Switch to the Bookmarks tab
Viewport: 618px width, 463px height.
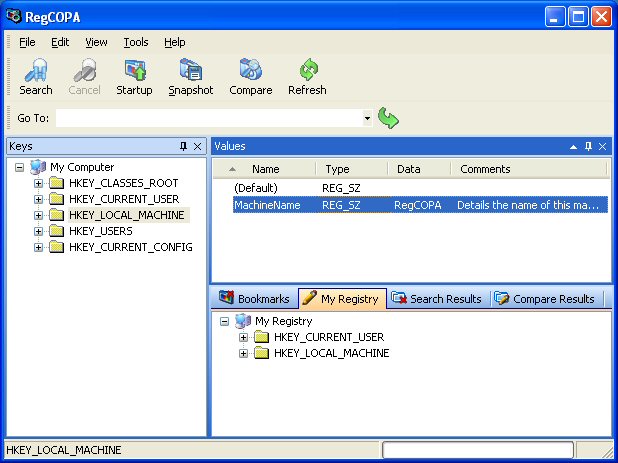click(254, 299)
